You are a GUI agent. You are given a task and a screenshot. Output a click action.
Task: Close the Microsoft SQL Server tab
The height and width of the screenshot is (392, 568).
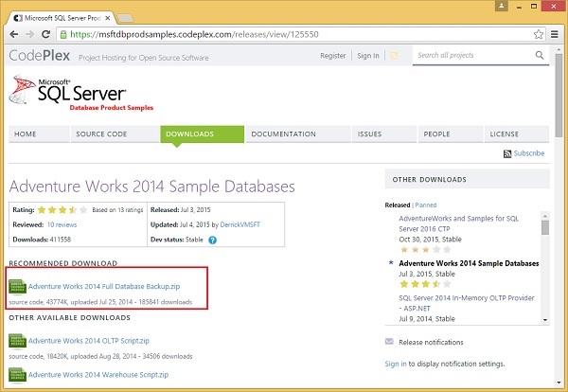tap(108, 18)
